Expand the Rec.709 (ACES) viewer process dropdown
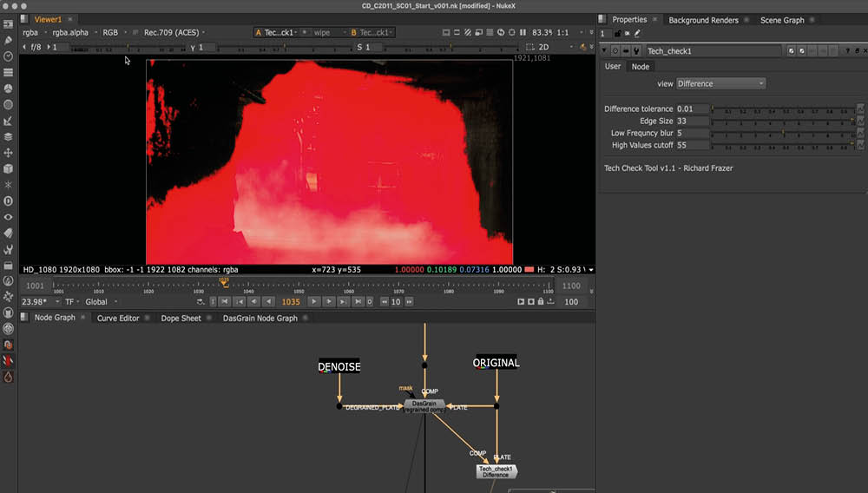Viewport: 868px width, 493px height. tap(174, 33)
